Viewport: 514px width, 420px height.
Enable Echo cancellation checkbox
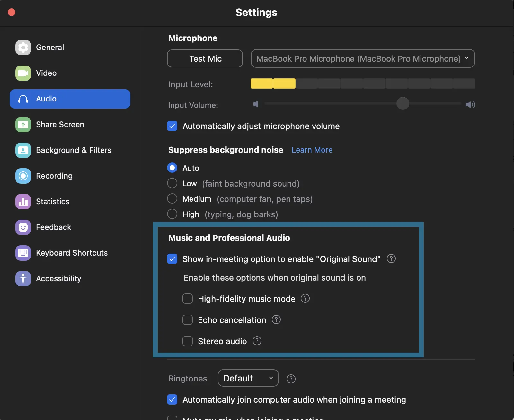188,320
